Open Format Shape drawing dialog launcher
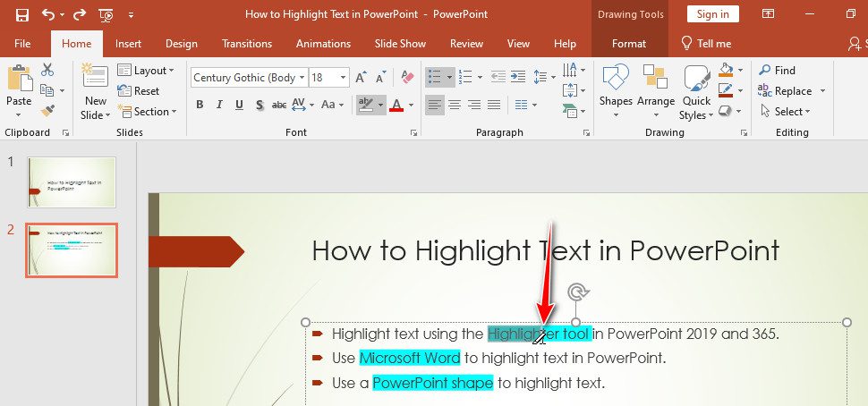Image resolution: width=868 pixels, height=406 pixels. coord(744,132)
